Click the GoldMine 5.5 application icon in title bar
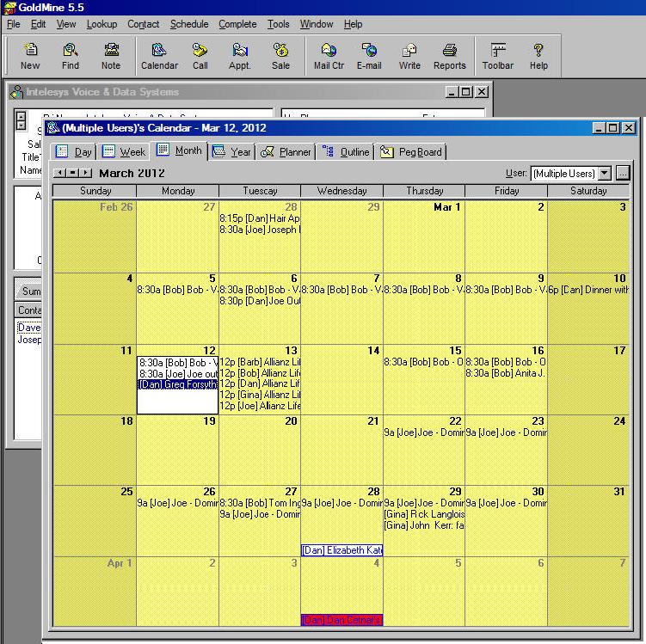Image resolution: width=646 pixels, height=644 pixels. tap(9, 8)
